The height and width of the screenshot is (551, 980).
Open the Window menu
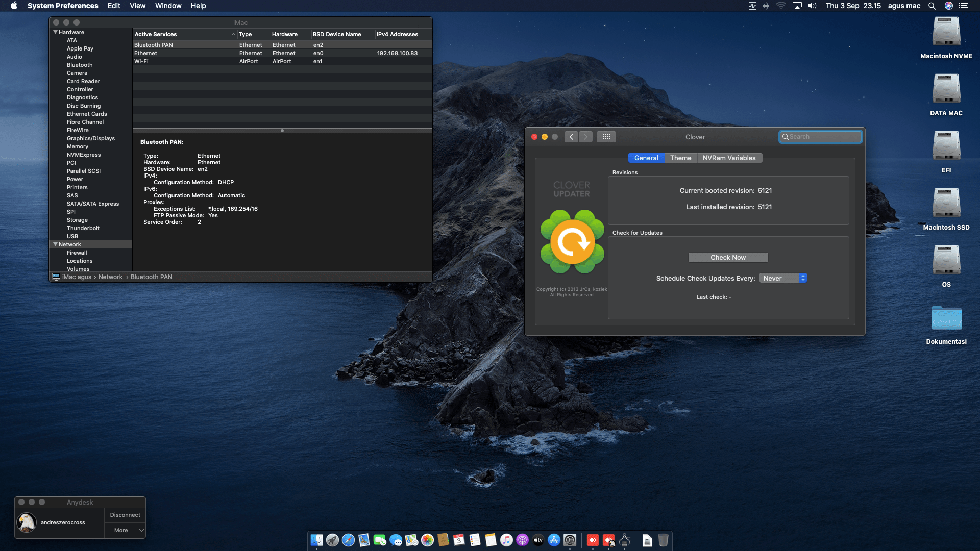[x=168, y=6]
